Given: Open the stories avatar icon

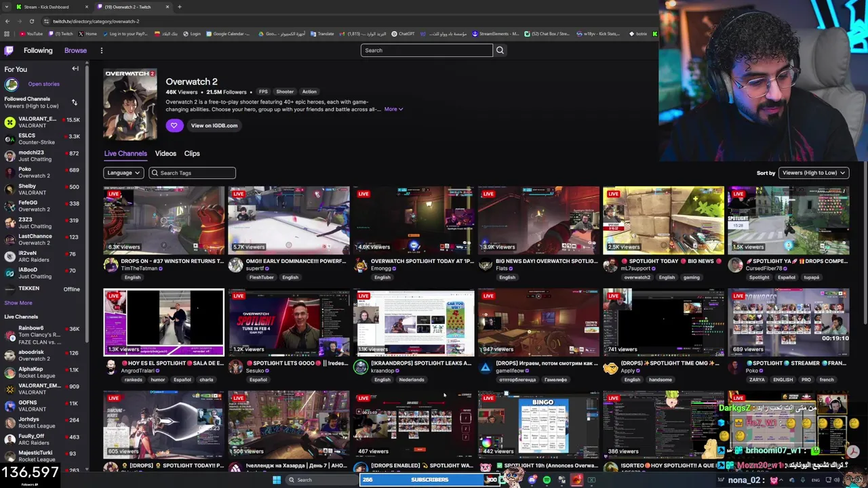Looking at the screenshot, I should coord(11,84).
